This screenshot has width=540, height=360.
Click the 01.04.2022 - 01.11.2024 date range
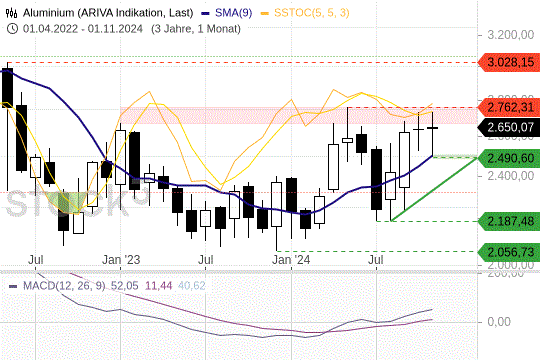coord(83,29)
